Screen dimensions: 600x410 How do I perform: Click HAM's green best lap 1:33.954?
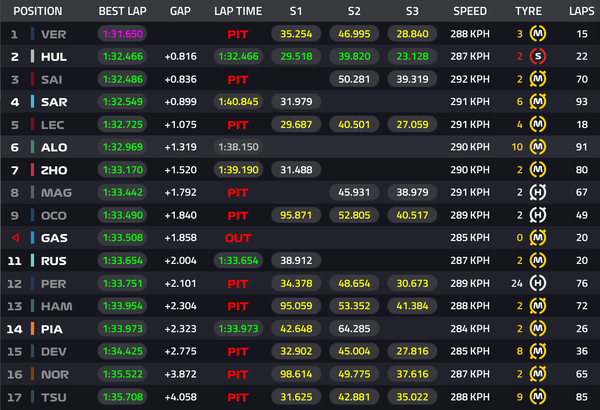click(123, 304)
